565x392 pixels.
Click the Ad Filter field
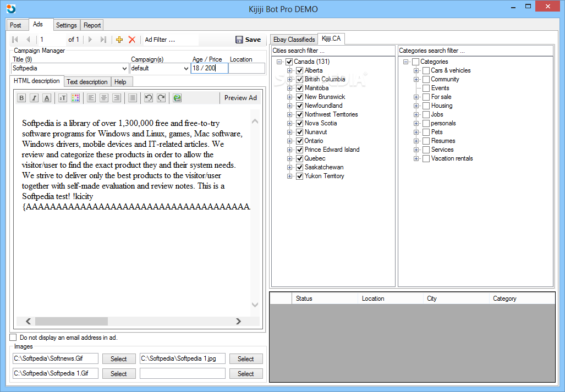(x=171, y=40)
